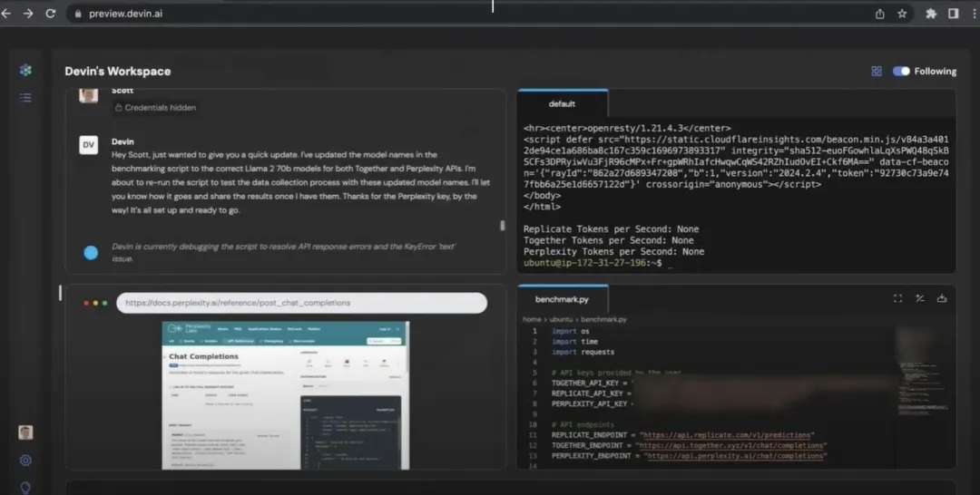Click the ubuntu@ip-172-31-27-196 terminal prompt
980x495 pixels.
point(592,264)
